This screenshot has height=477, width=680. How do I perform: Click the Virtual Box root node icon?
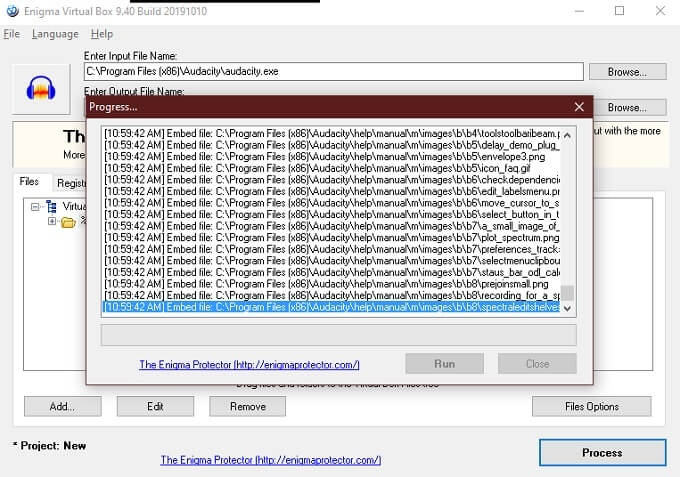click(52, 206)
